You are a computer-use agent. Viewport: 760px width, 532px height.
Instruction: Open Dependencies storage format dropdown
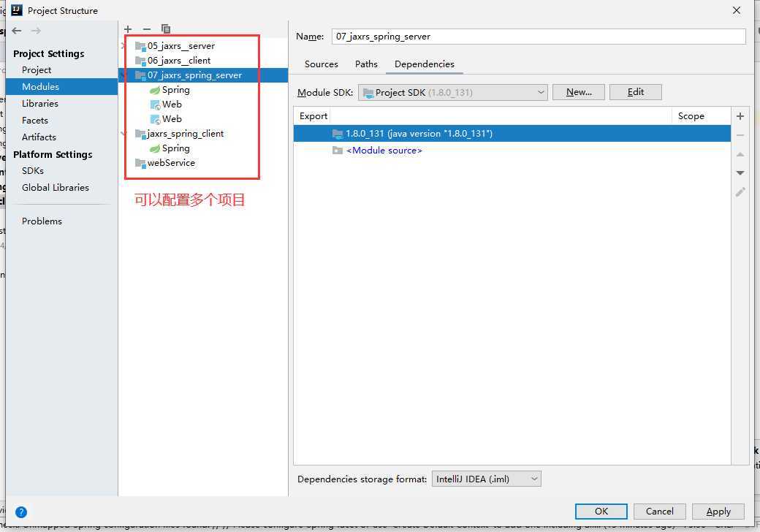click(x=486, y=479)
